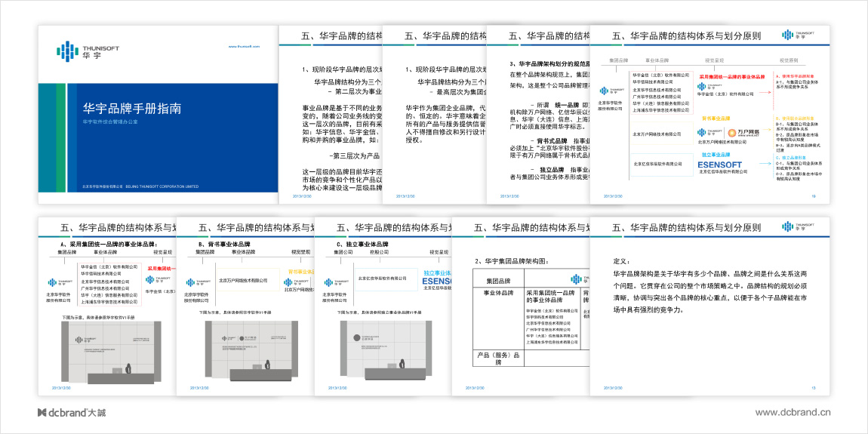Click 北京亿信华辰软件有限公司 box on slide C
This screenshot has height=434, width=868.
tap(387, 279)
